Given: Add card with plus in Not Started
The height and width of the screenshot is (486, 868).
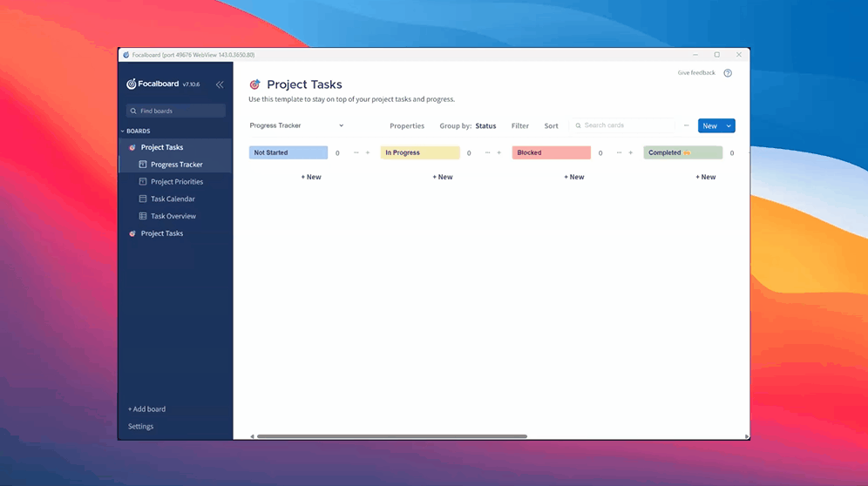Looking at the screenshot, I should point(368,152).
